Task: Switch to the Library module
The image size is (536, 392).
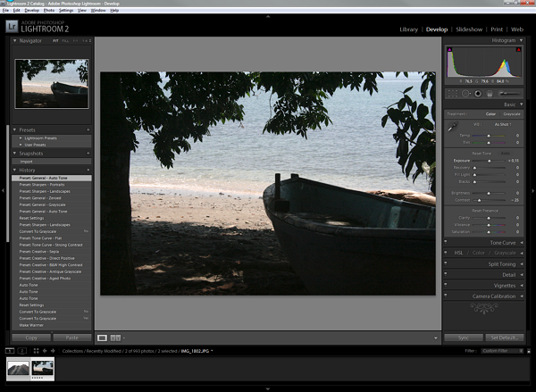Action: 407,29
